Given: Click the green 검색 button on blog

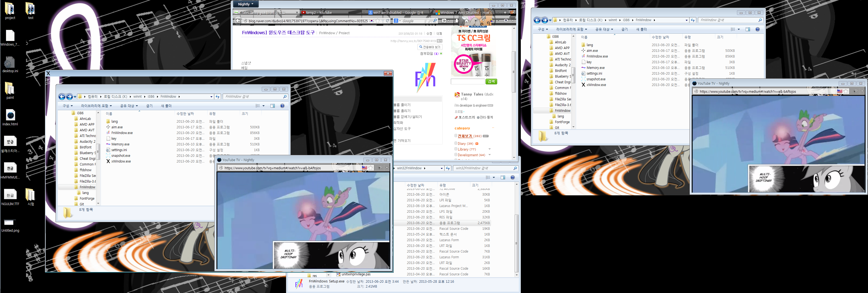Looking at the screenshot, I should point(491,82).
